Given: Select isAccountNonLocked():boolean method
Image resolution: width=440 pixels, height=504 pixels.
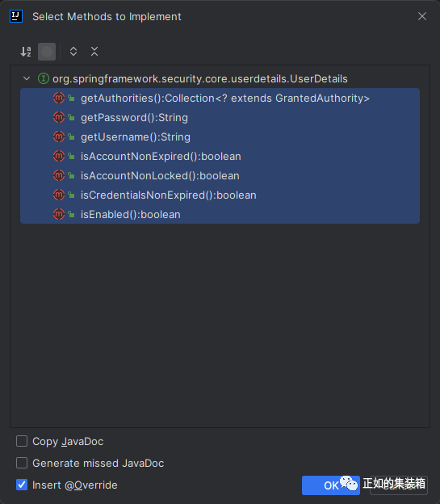Looking at the screenshot, I should (x=220, y=175).
